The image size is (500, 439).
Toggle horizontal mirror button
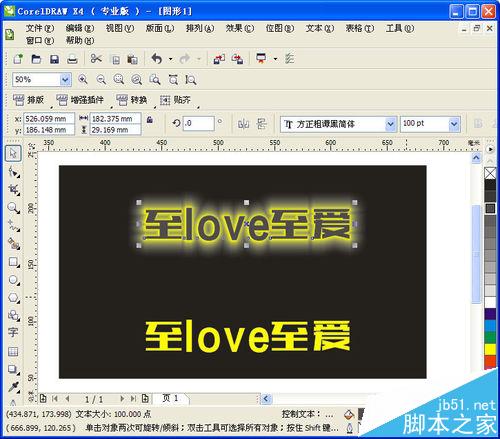click(x=243, y=124)
